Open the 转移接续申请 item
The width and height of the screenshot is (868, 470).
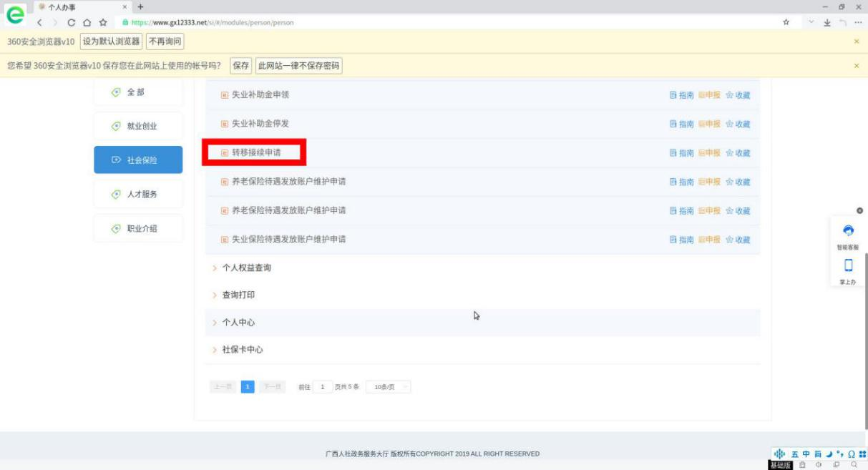pyautogui.click(x=255, y=153)
